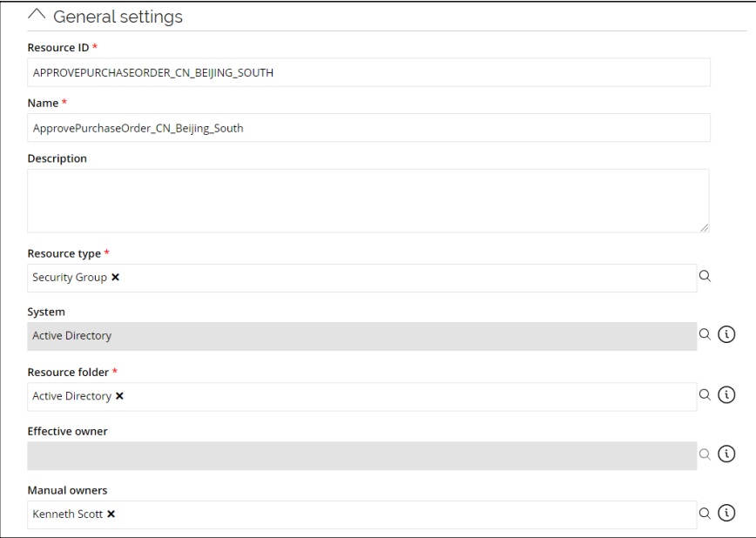The width and height of the screenshot is (756, 538).
Task: Remove Active Directory from Resource folder
Action: [120, 396]
